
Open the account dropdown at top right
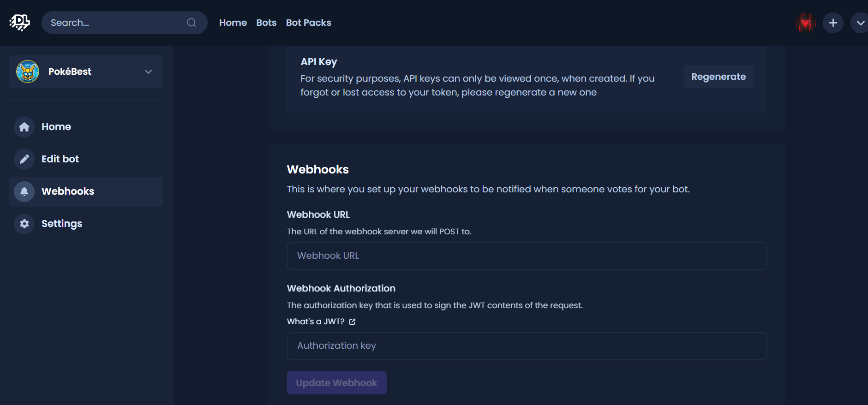point(860,22)
